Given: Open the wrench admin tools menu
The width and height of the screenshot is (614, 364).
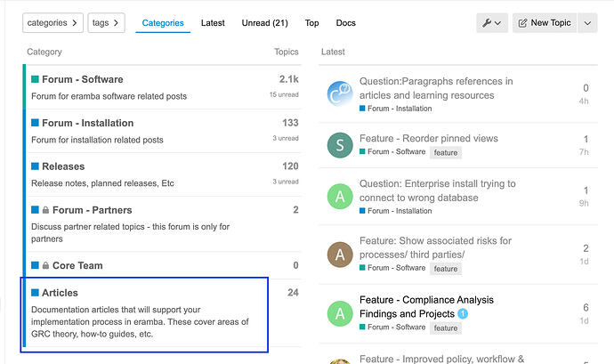Looking at the screenshot, I should coord(492,23).
